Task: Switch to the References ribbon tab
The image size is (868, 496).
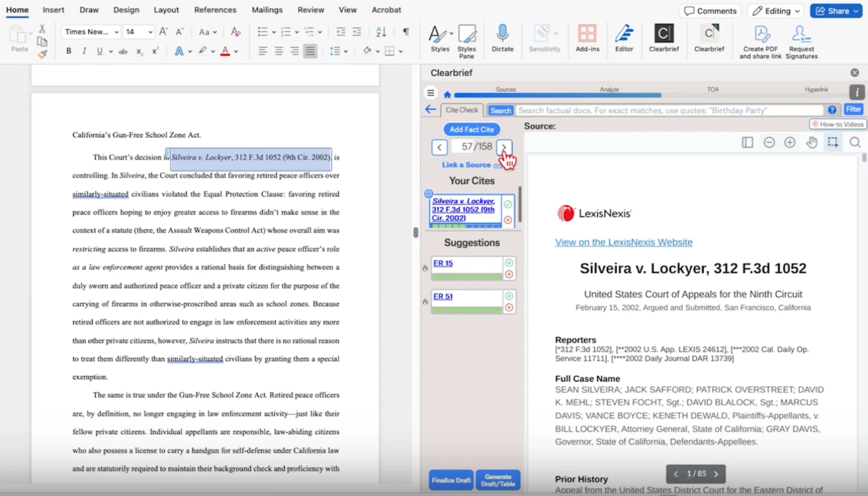Action: click(215, 10)
